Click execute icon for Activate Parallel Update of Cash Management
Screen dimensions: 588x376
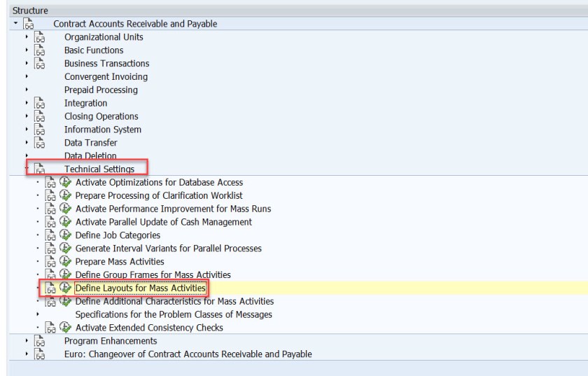(66, 222)
